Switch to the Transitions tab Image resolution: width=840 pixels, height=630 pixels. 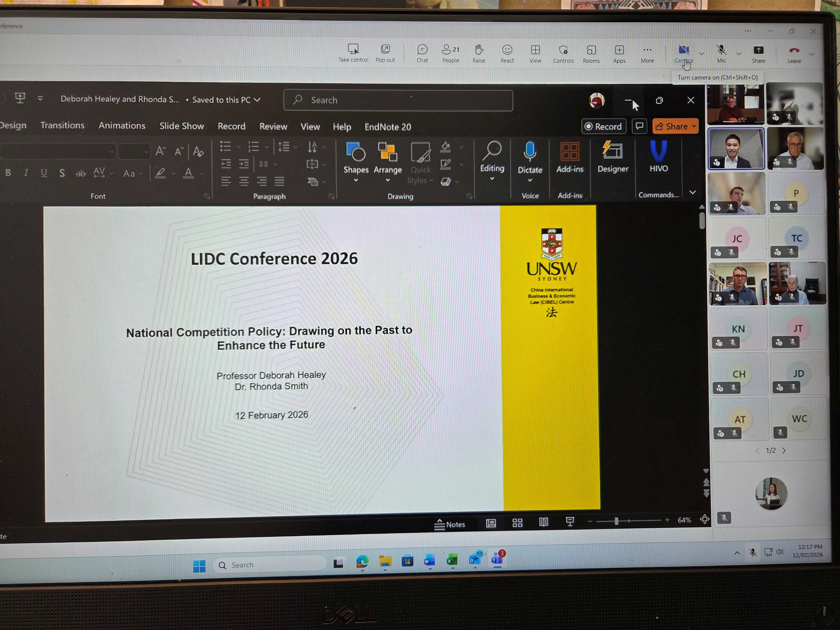pyautogui.click(x=62, y=125)
